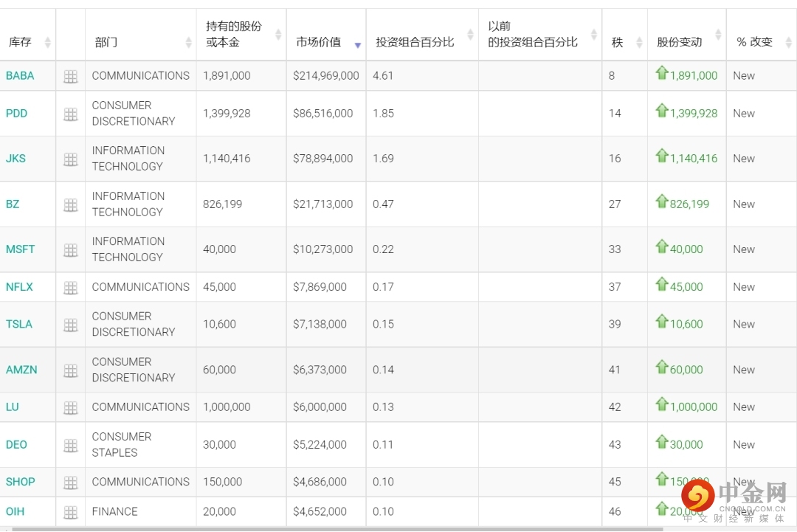The width and height of the screenshot is (797, 532).
Task: Open the DEO ticker link
Action: (16, 445)
